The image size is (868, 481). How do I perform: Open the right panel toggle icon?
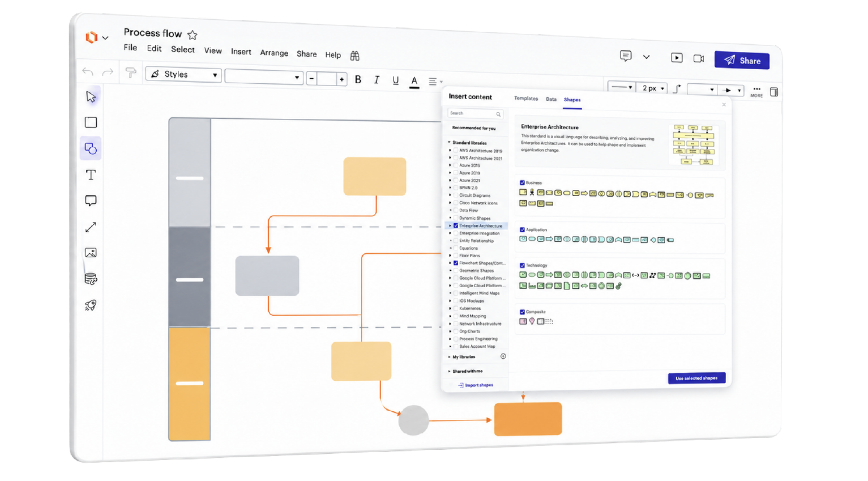pyautogui.click(x=774, y=92)
